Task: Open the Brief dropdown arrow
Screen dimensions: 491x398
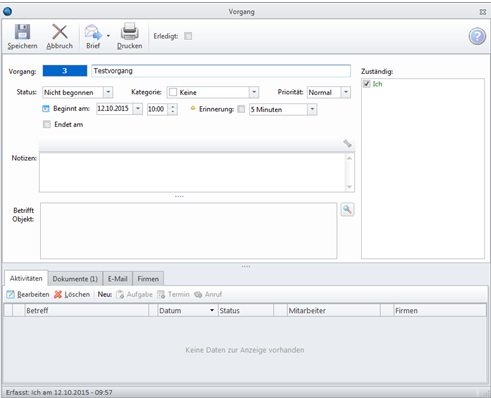Action: (x=108, y=36)
